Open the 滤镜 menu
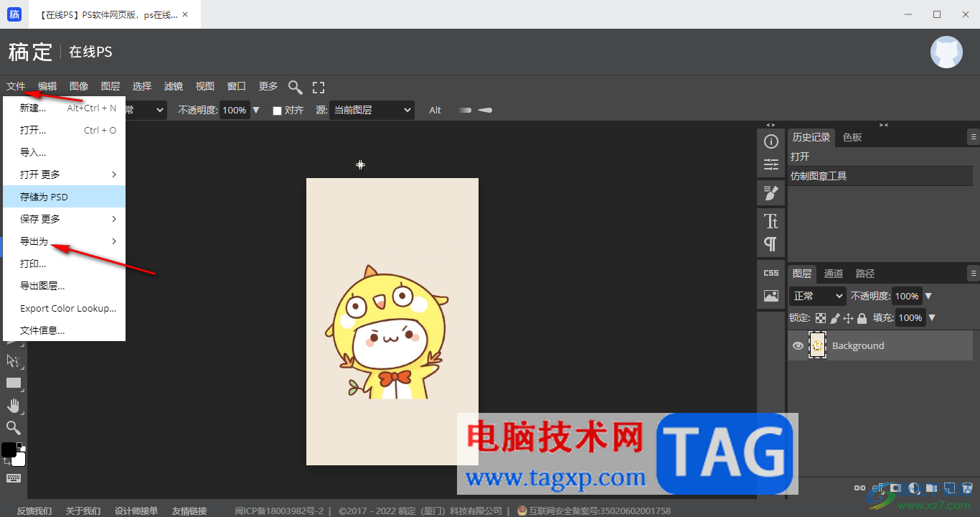 pos(174,86)
